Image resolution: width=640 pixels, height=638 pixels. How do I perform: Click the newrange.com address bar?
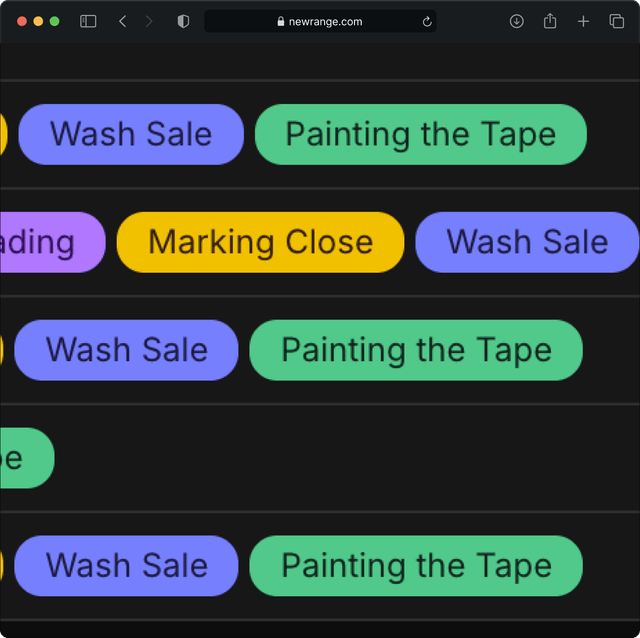click(x=320, y=21)
